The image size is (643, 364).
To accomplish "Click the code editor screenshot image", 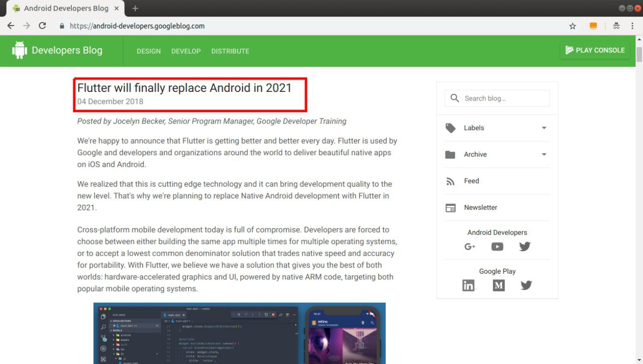I will [x=240, y=333].
